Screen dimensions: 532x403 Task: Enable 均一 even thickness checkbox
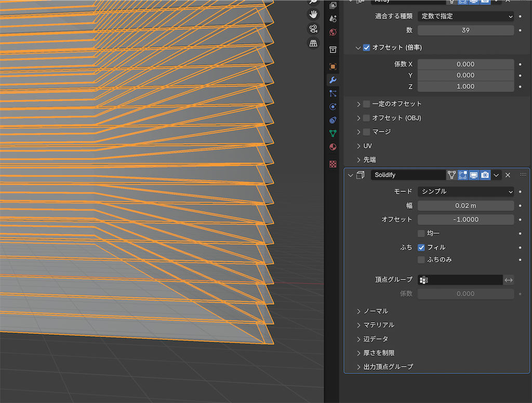(421, 233)
